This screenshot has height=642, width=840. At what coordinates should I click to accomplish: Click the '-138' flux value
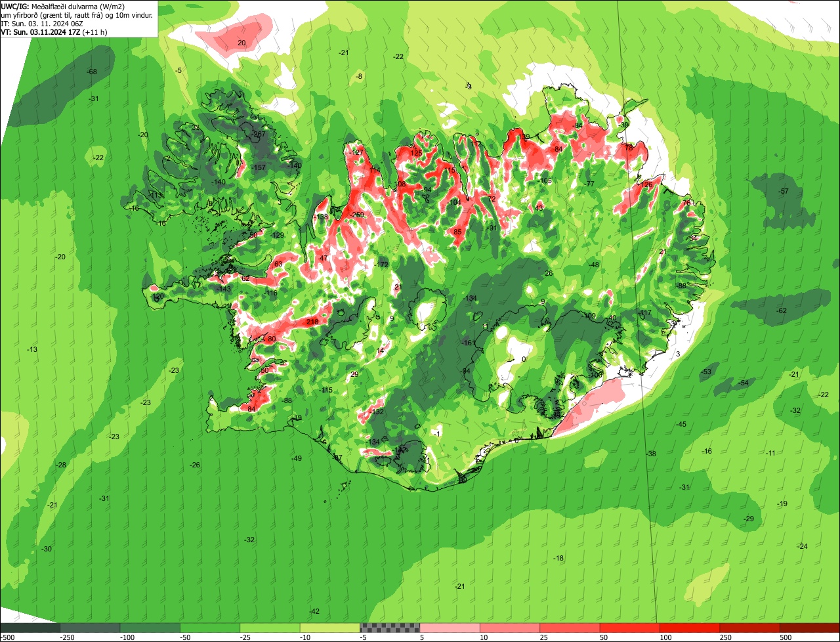coord(321,217)
